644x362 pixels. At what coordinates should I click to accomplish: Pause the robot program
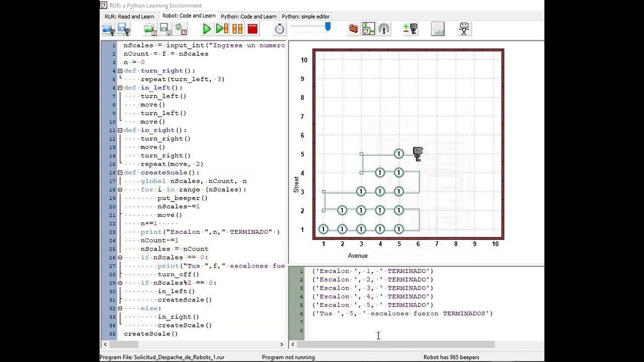(x=237, y=29)
